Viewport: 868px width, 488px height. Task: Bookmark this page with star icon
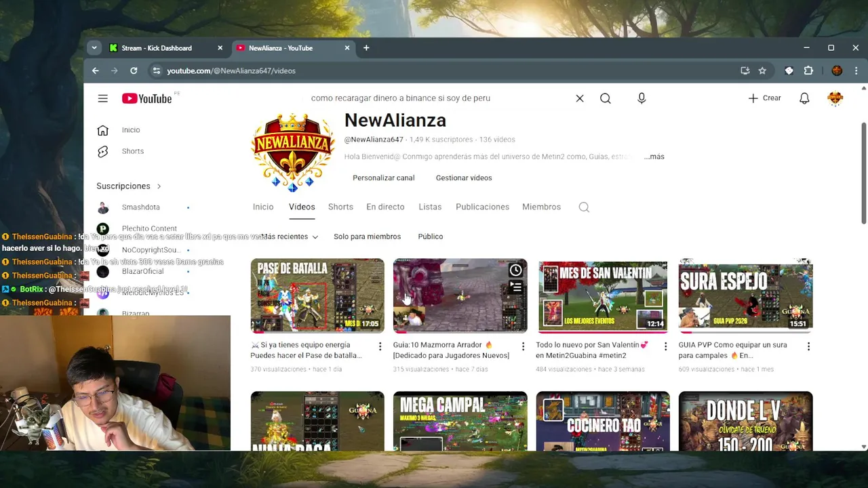[762, 70]
